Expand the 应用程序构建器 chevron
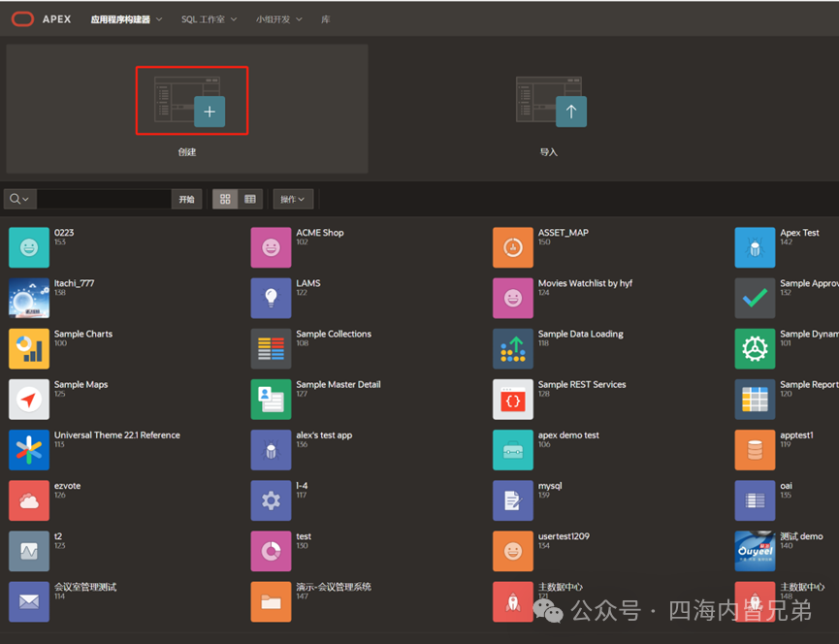 (x=159, y=19)
